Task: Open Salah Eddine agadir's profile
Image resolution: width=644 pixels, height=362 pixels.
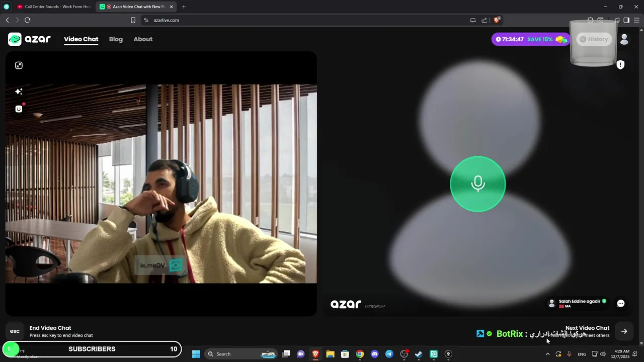Action: coord(577,303)
